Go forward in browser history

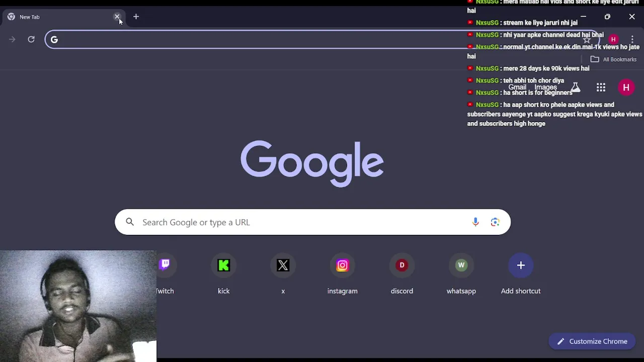pos(12,39)
